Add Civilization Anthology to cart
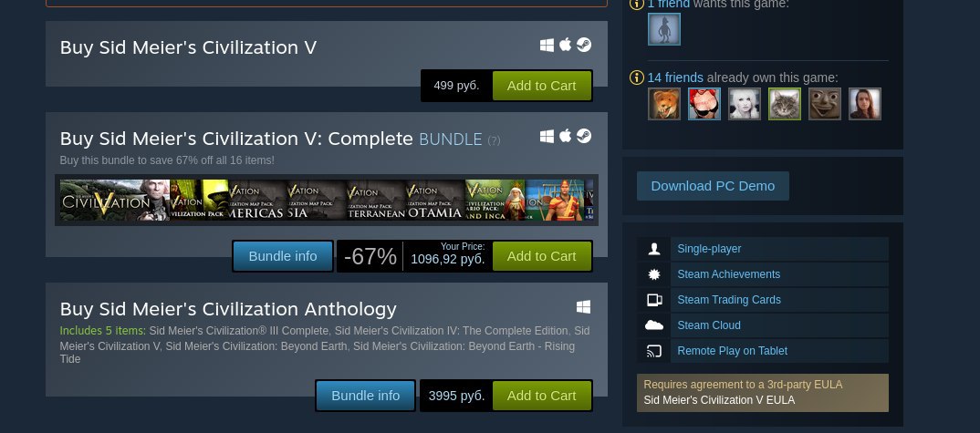The width and height of the screenshot is (980, 433). pyautogui.click(x=542, y=396)
